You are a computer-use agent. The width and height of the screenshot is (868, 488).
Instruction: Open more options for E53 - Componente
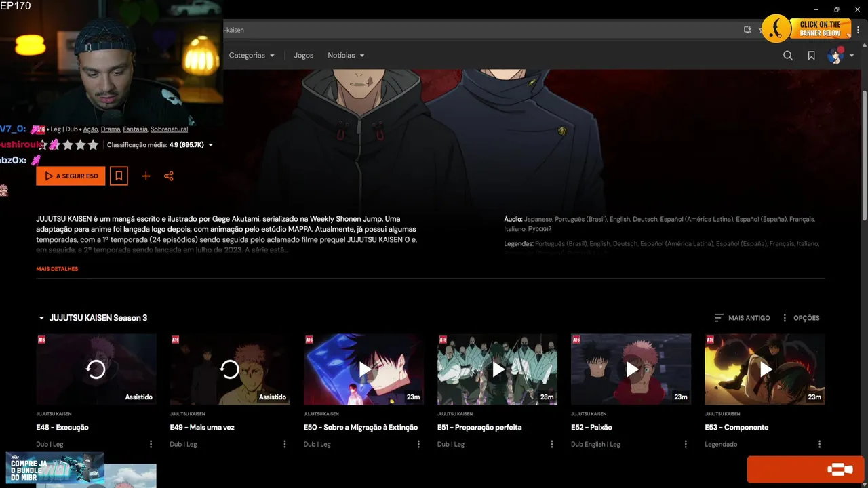coord(819,444)
